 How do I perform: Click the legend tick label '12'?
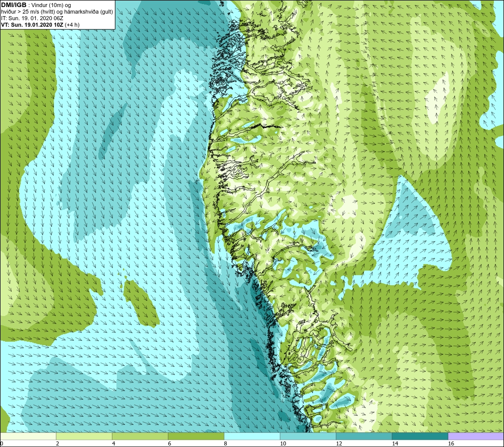click(x=339, y=443)
